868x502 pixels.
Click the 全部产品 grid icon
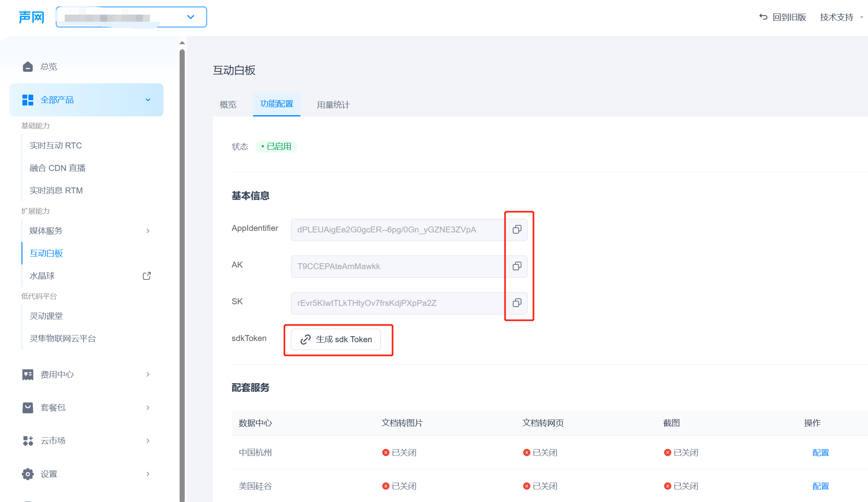(28, 100)
